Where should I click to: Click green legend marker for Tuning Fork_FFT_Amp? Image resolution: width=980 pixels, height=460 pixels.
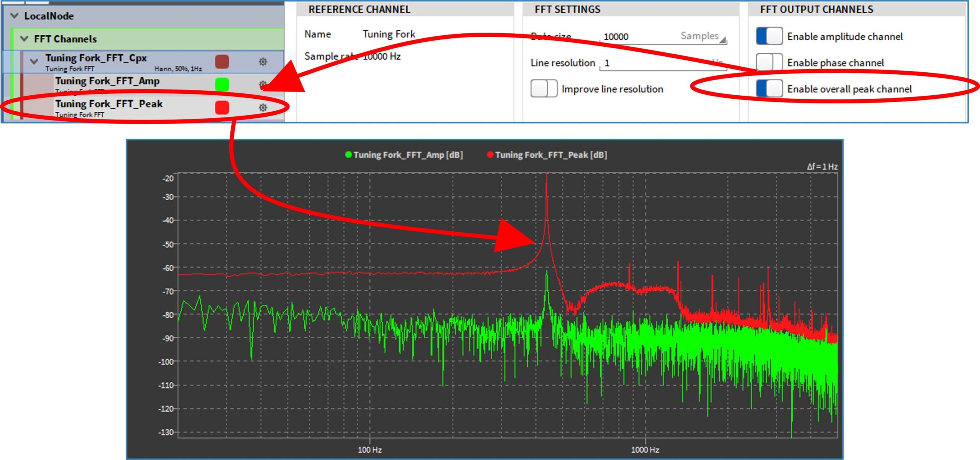[348, 155]
